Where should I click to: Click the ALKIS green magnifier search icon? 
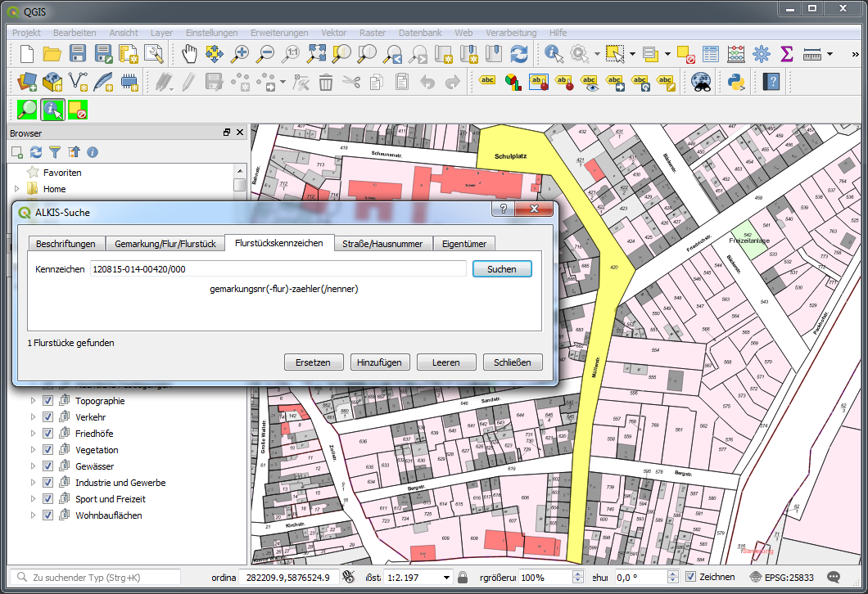pos(28,109)
